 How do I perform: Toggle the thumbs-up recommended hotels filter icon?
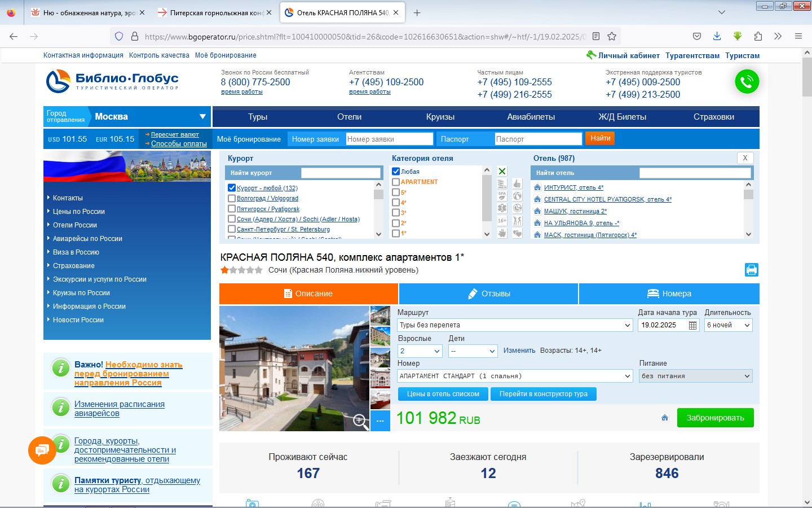tap(517, 183)
